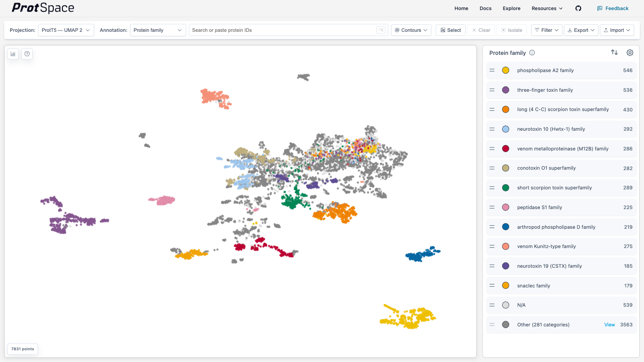Click the peptidase S1 family pink swatch
644x362 pixels.
pyautogui.click(x=506, y=207)
